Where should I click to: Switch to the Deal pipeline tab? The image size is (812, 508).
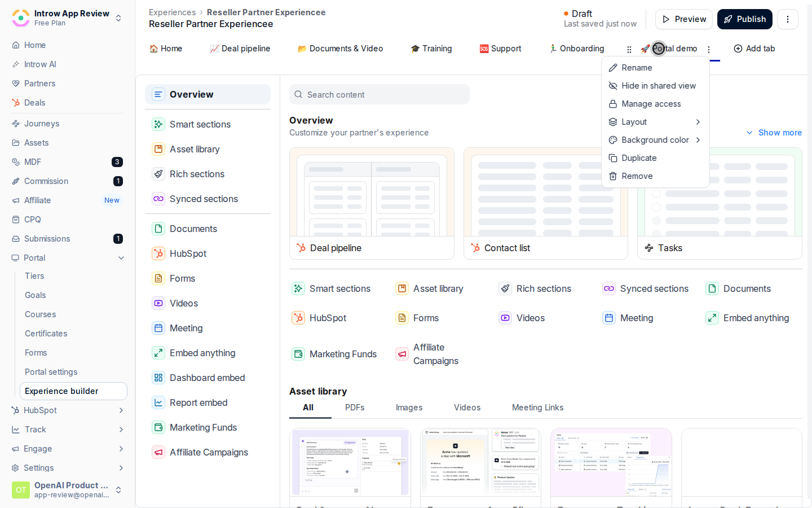click(240, 49)
